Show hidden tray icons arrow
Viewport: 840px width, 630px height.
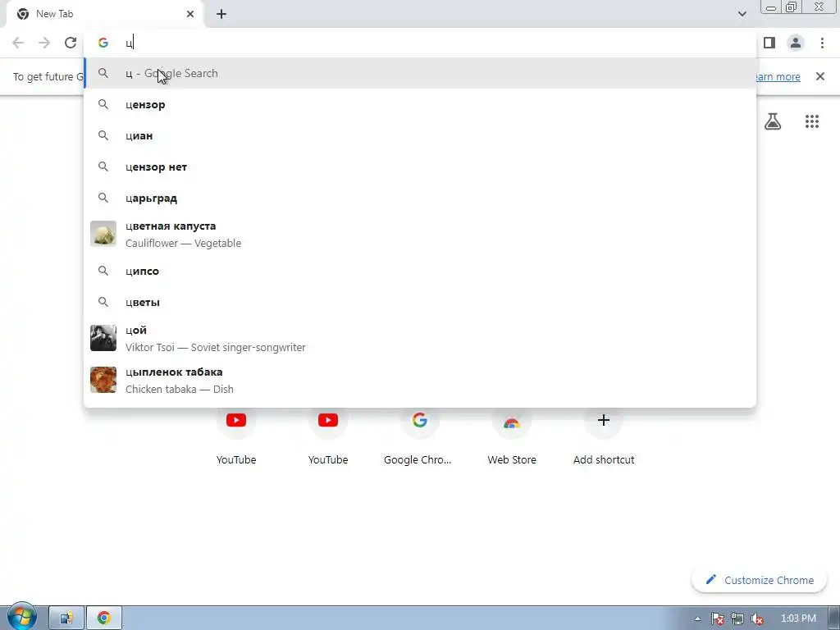pyautogui.click(x=697, y=619)
